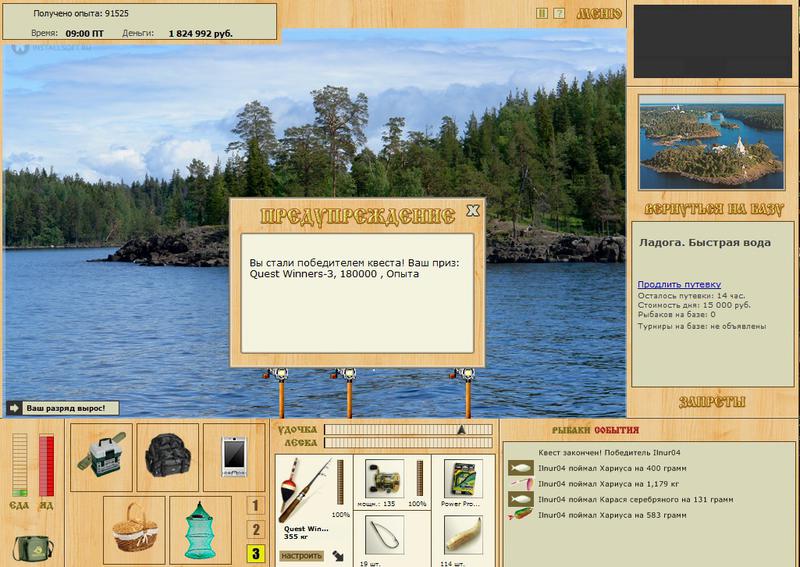Switch to rod slot 1
This screenshot has height=567, width=800.
(x=256, y=506)
